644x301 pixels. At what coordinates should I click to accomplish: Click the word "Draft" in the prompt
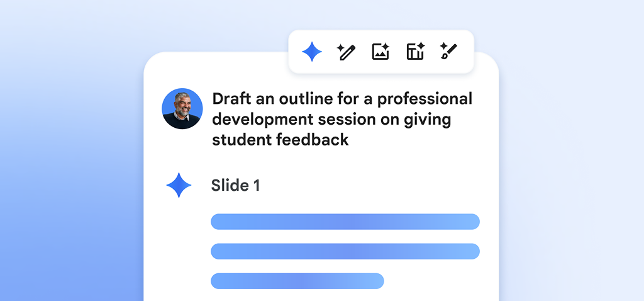(x=233, y=99)
